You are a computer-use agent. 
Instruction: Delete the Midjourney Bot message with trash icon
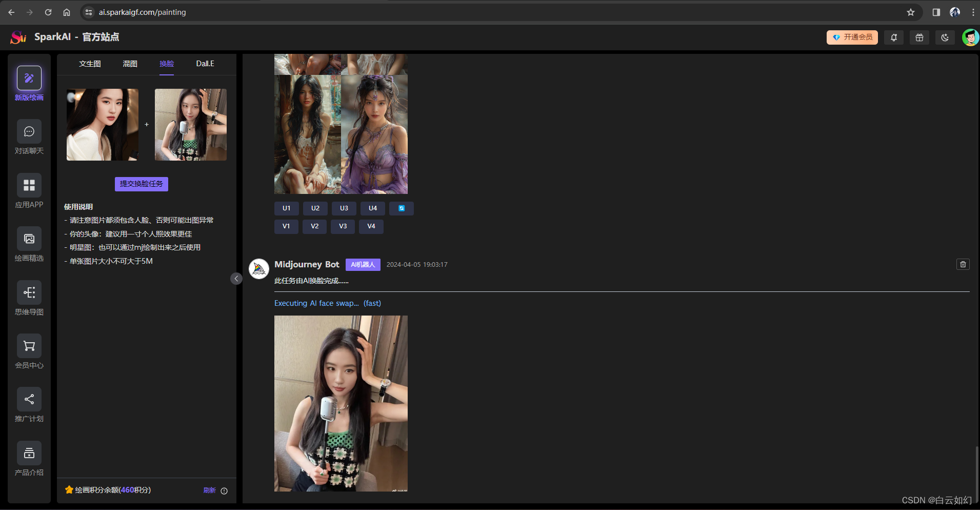[x=963, y=264]
